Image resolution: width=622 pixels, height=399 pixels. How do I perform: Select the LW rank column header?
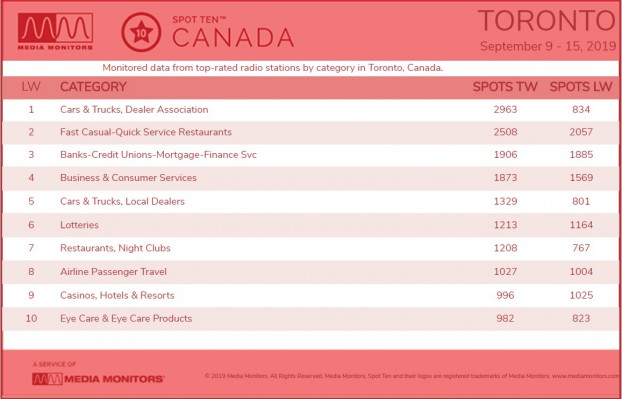[31, 87]
